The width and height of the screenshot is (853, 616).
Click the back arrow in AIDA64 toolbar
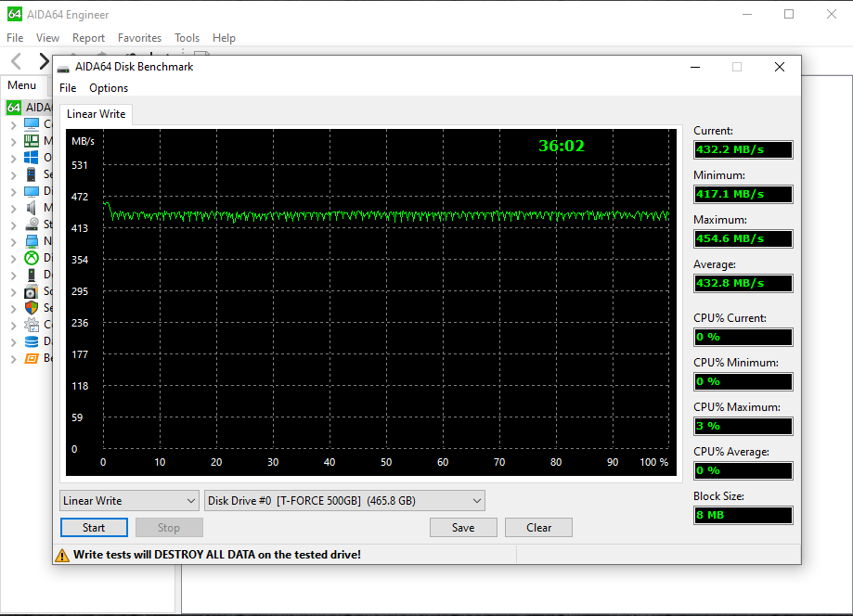click(x=17, y=61)
